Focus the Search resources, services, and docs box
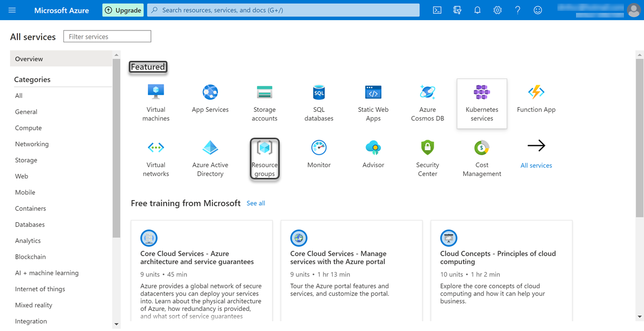 [283, 10]
